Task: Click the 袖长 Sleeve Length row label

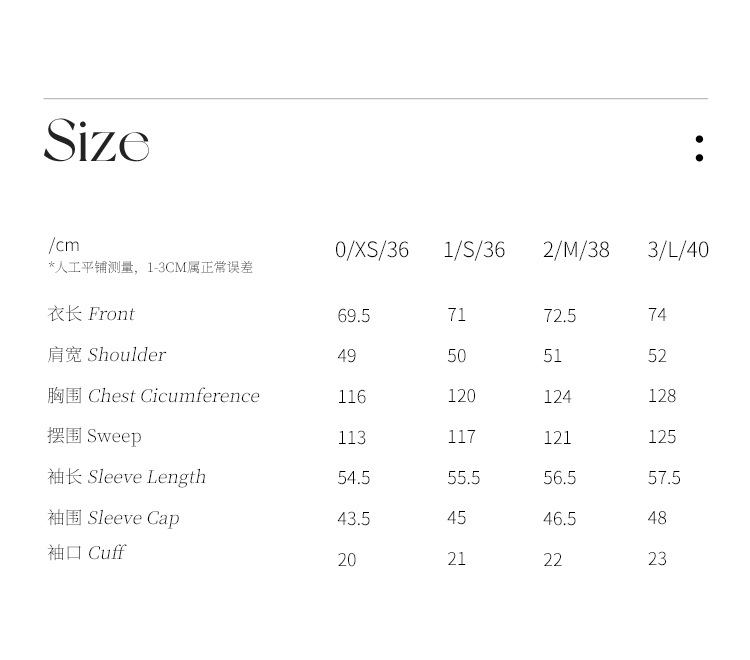Action: 126,477
